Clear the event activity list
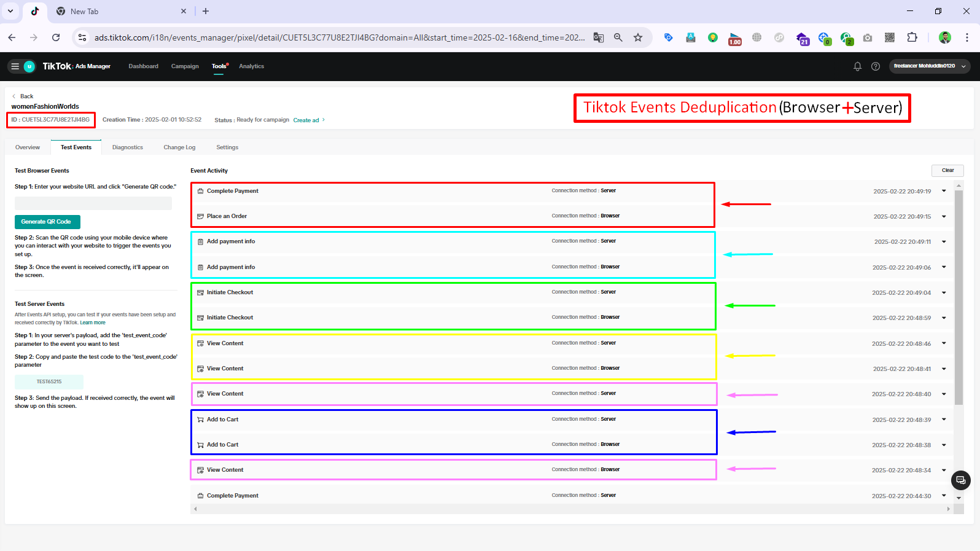The image size is (980, 551). point(947,171)
